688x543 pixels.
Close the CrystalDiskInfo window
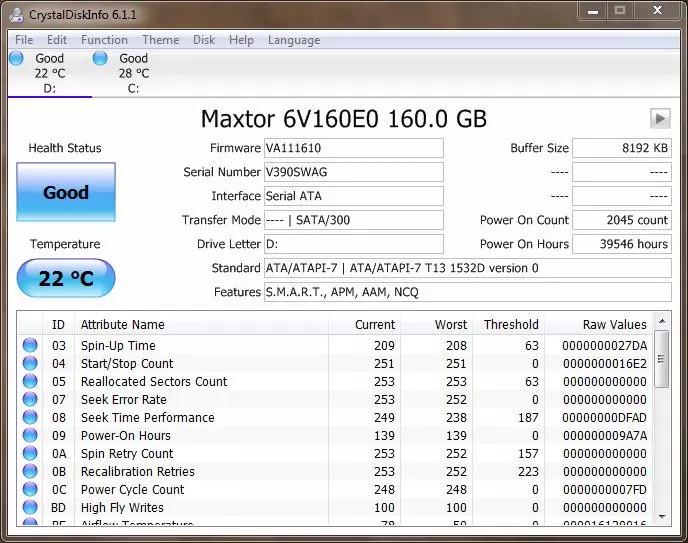(x=657, y=11)
